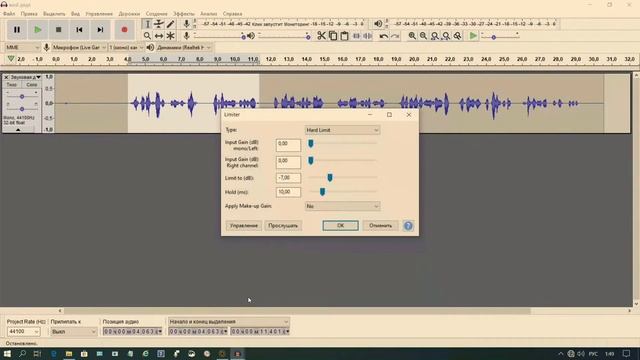Open the Limiter help question mark button
The image size is (640, 360).
408,226
